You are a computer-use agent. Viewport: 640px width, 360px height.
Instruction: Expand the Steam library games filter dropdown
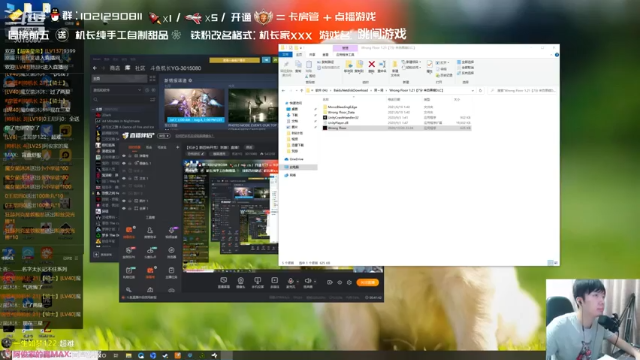[x=139, y=90]
